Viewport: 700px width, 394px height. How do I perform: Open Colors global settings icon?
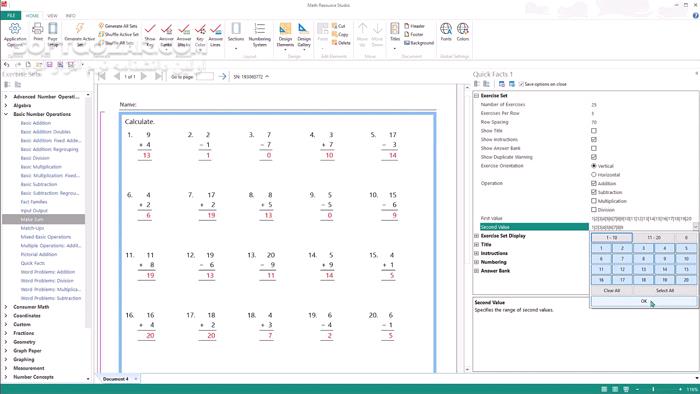pos(462,29)
